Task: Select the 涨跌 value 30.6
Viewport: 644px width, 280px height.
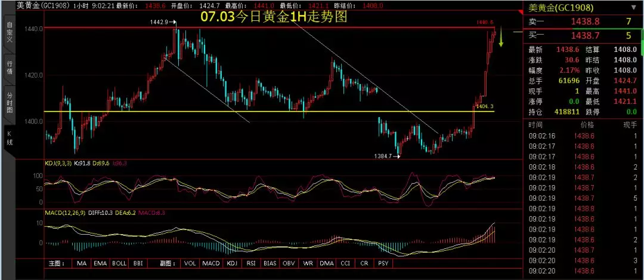Action: pyautogui.click(x=571, y=60)
